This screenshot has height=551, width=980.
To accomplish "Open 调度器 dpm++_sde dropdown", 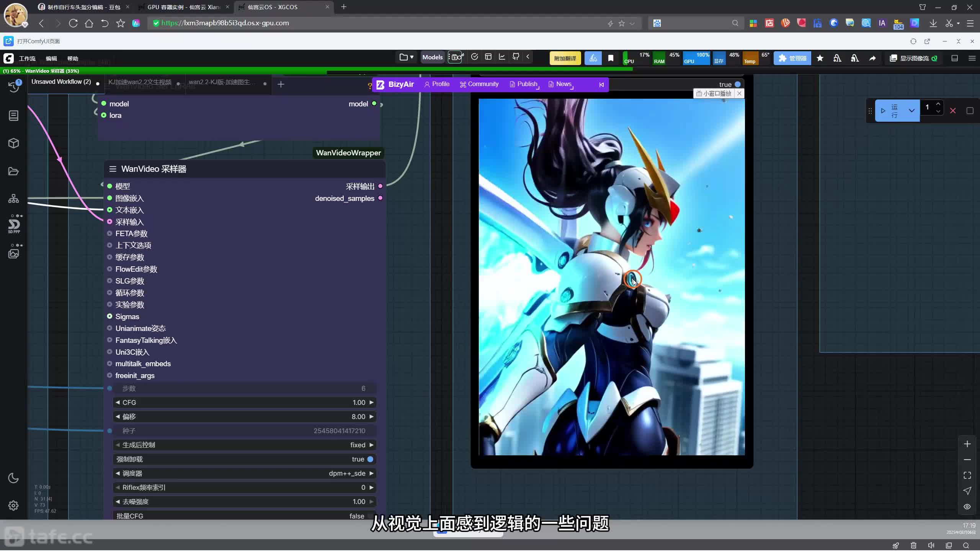I will pyautogui.click(x=245, y=473).
